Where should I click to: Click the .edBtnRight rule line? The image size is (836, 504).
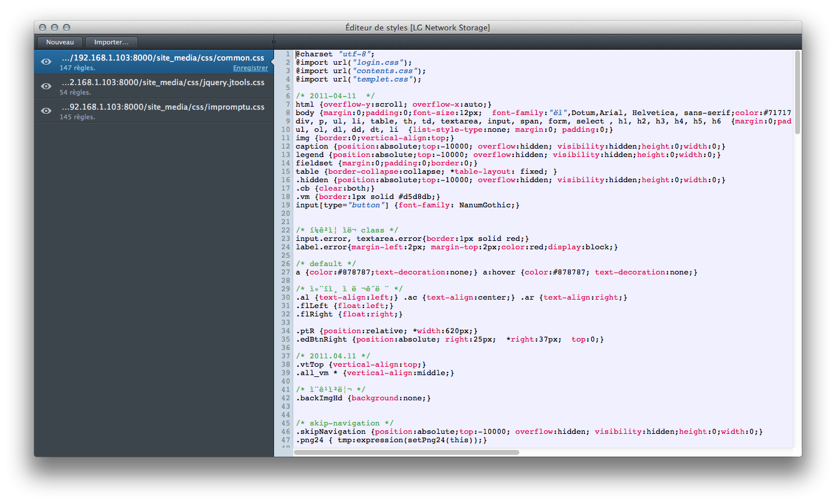[450, 339]
